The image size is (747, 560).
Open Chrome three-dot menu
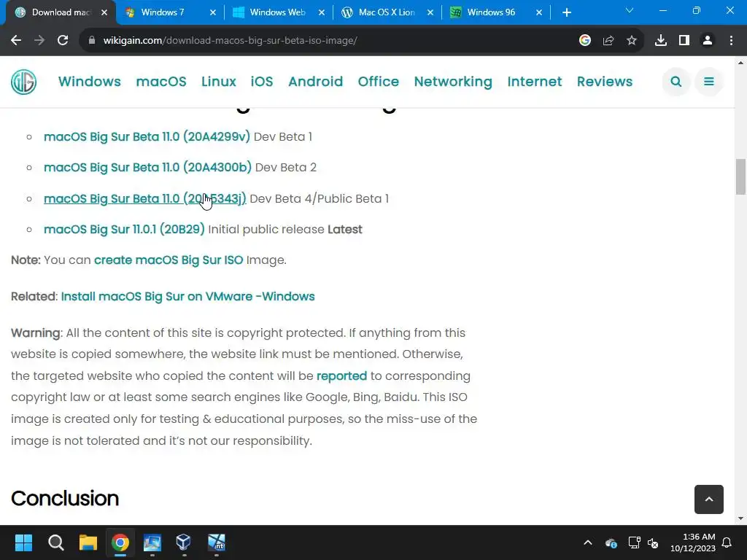pyautogui.click(x=731, y=41)
